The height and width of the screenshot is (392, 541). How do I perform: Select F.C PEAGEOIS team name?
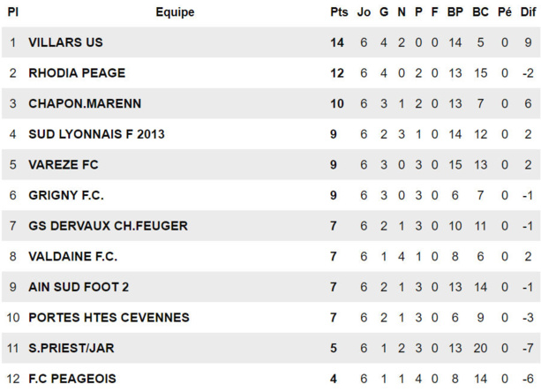tap(72, 379)
